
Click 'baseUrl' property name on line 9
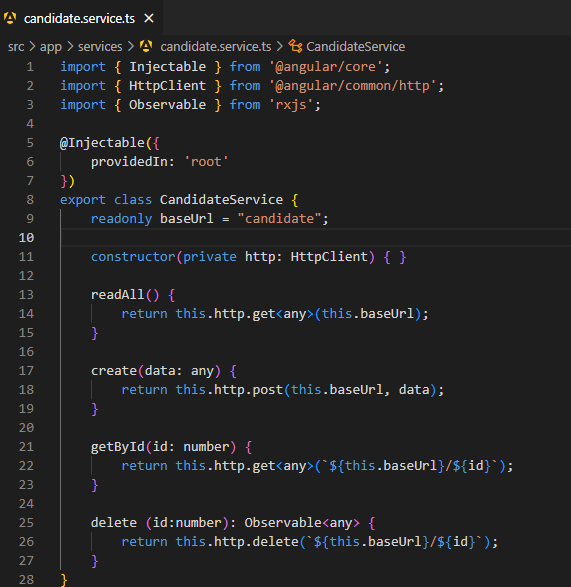tap(186, 219)
